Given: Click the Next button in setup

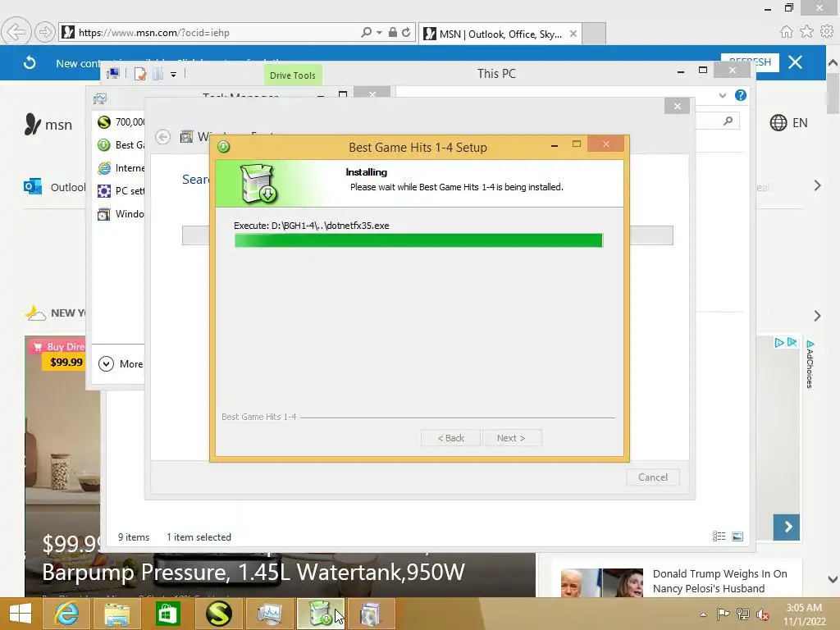Looking at the screenshot, I should point(511,438).
